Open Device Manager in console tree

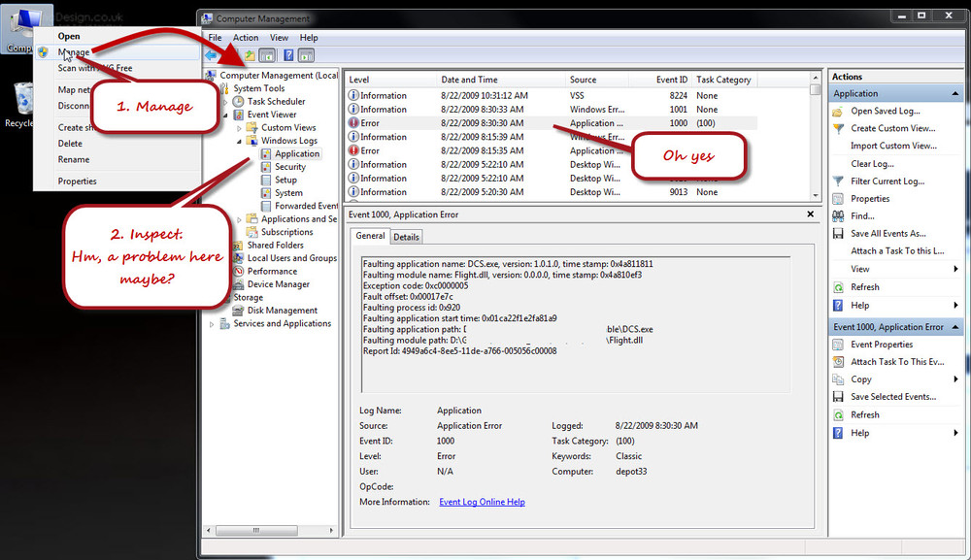(x=278, y=283)
